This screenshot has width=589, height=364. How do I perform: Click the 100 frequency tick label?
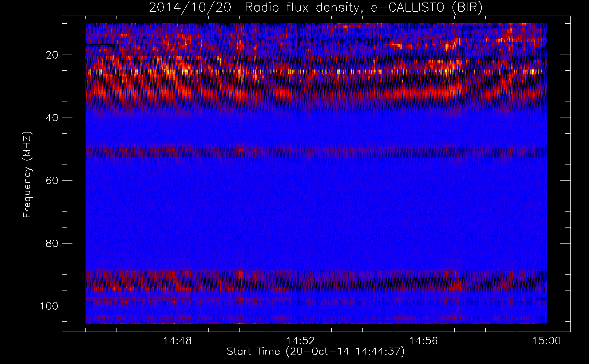click(50, 306)
